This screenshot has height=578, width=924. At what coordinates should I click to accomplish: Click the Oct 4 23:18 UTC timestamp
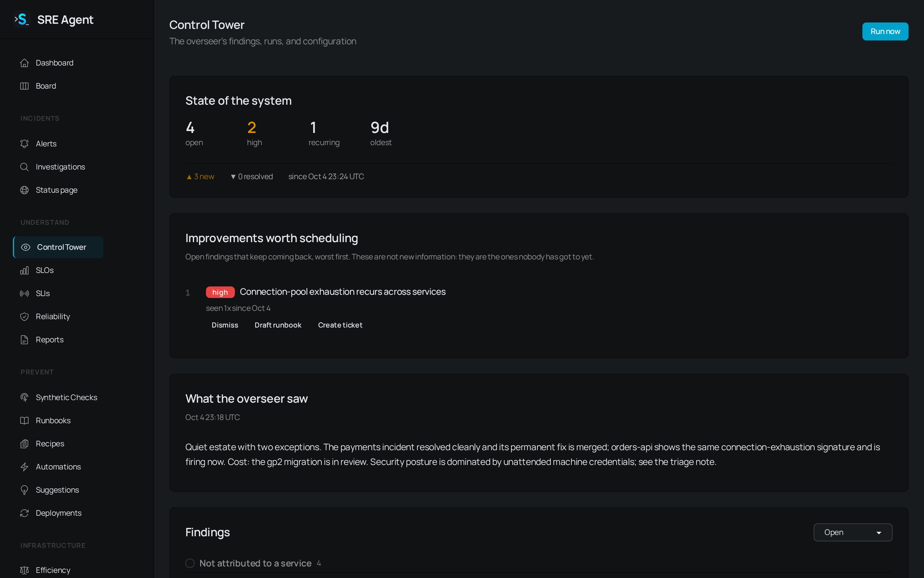click(213, 417)
